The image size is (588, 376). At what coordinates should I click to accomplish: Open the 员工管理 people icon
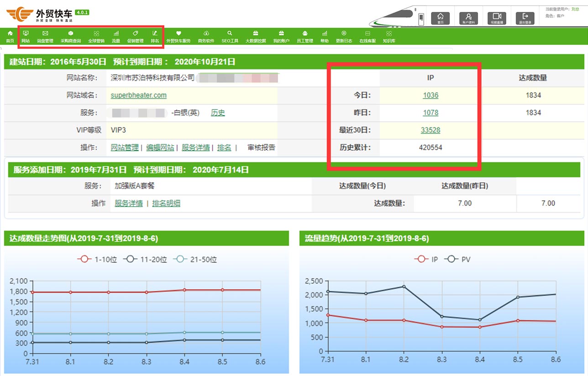tap(304, 37)
